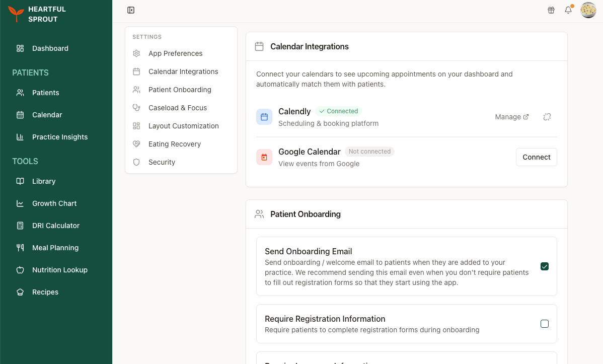
Task: Click the Require Registration Information title
Action: [325, 319]
